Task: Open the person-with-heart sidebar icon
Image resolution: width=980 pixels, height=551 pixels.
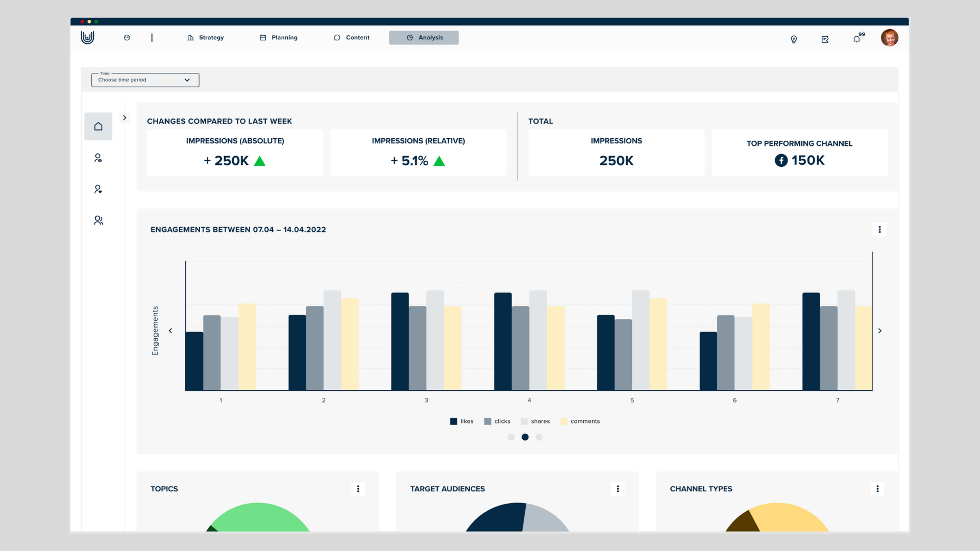Action: coord(98,189)
